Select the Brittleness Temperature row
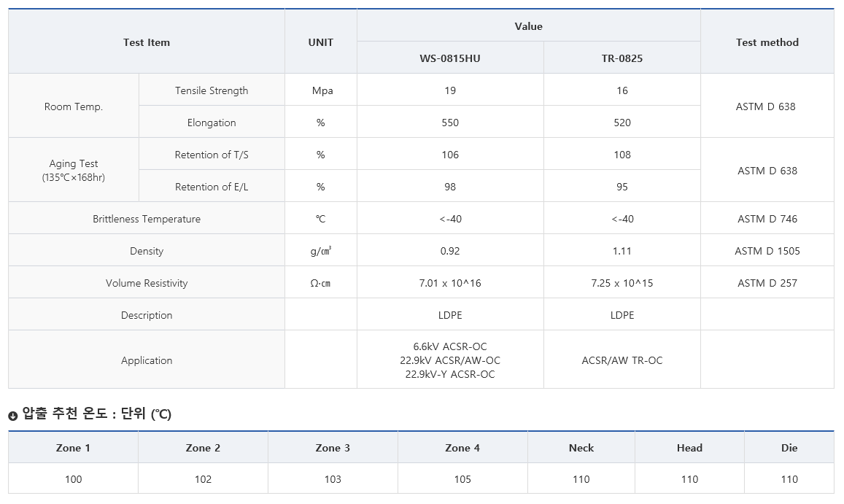Screen dimensions: 844x504 tap(147, 219)
